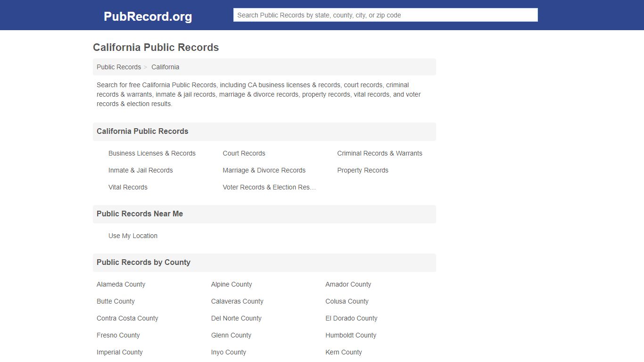Viewport: 644px width, 362px height.
Task: Open the Vital Records link
Action: point(128,187)
